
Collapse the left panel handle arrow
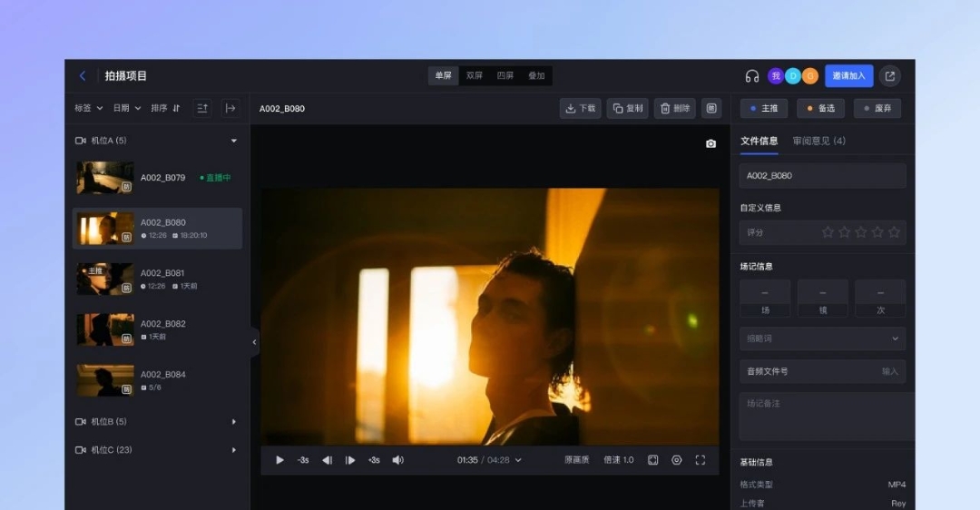pos(254,342)
